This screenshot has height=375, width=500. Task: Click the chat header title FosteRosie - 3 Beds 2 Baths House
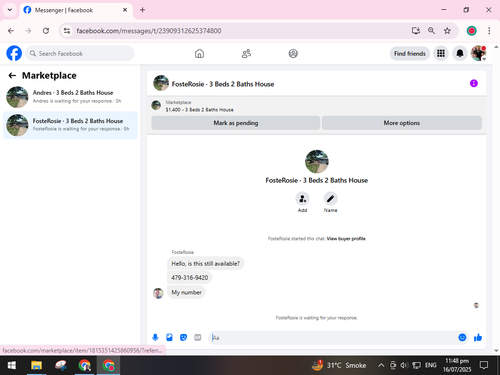223,84
